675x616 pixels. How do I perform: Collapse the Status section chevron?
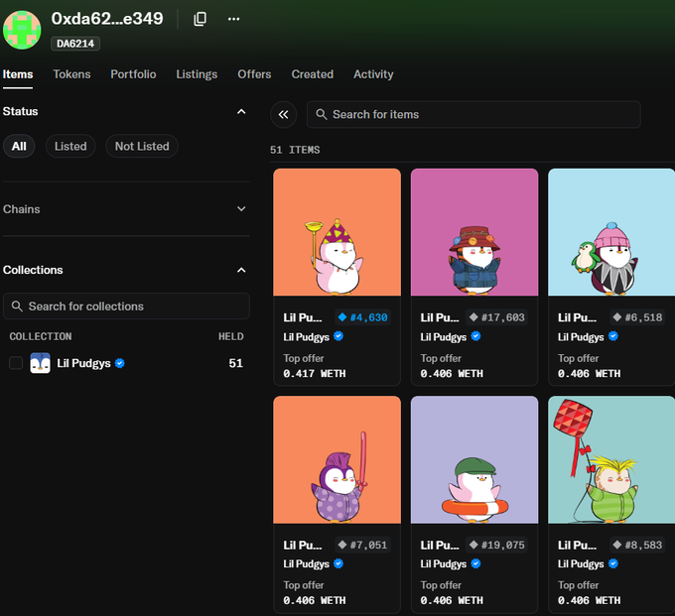coord(241,111)
